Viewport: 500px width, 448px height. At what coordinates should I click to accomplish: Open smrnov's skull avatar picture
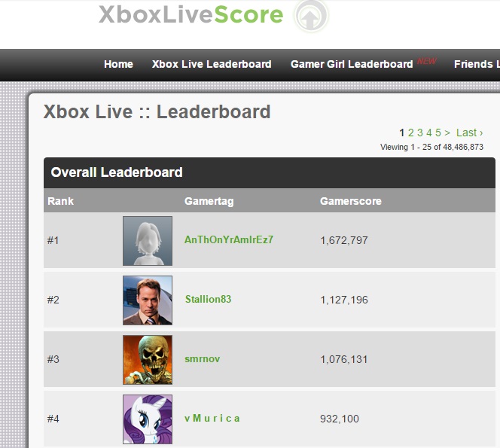[148, 360]
